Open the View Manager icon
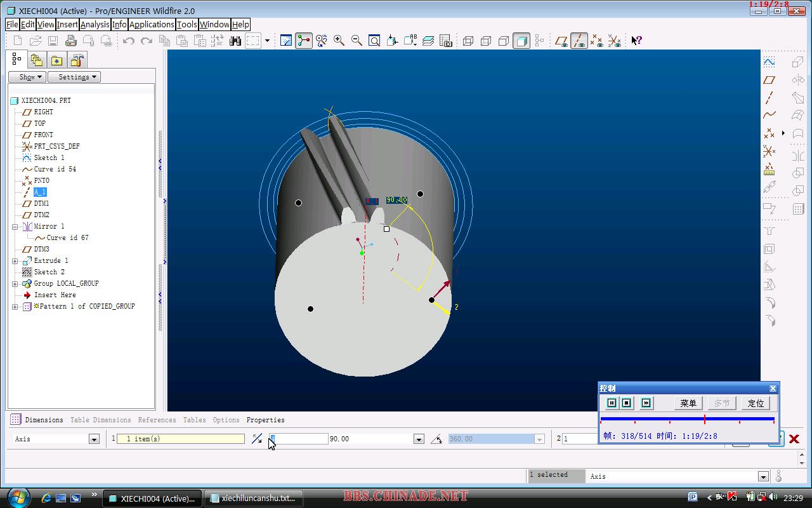Viewport: 812px width, 508px height. click(446, 41)
